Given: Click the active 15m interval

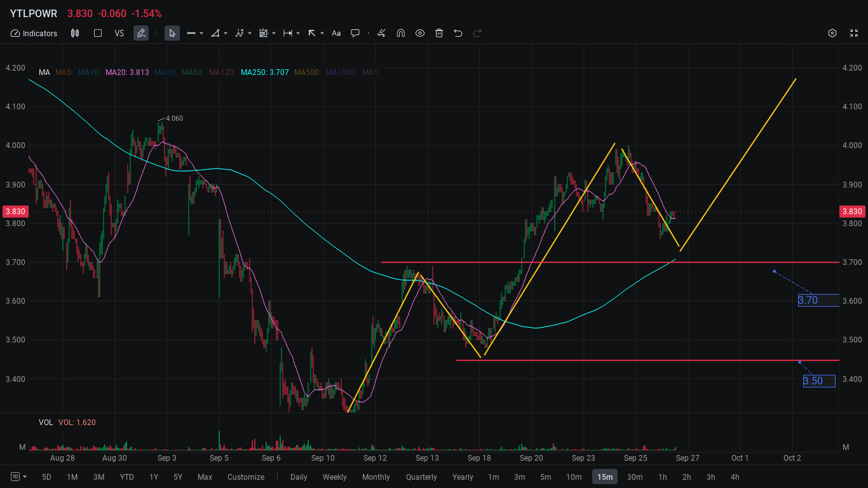Looking at the screenshot, I should click(x=605, y=477).
